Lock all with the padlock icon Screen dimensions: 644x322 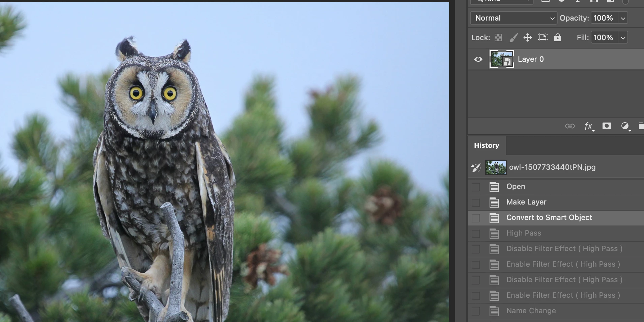(x=558, y=37)
